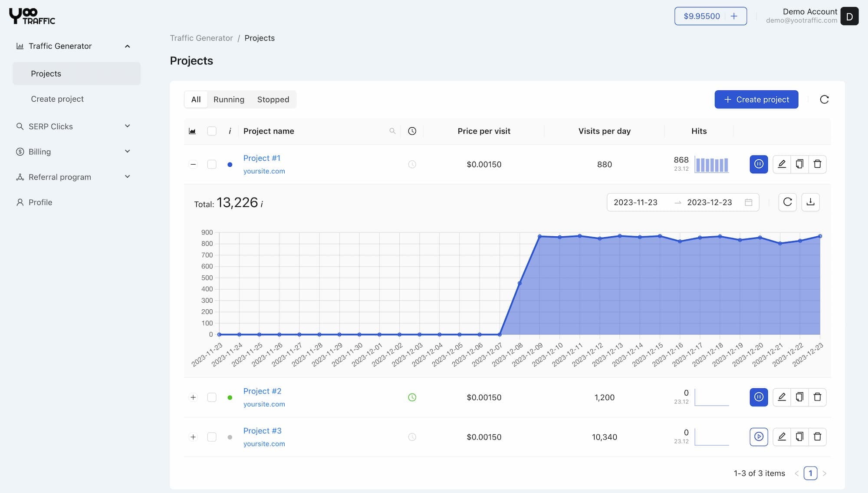Search projects via the magnifier in Project name

392,131
